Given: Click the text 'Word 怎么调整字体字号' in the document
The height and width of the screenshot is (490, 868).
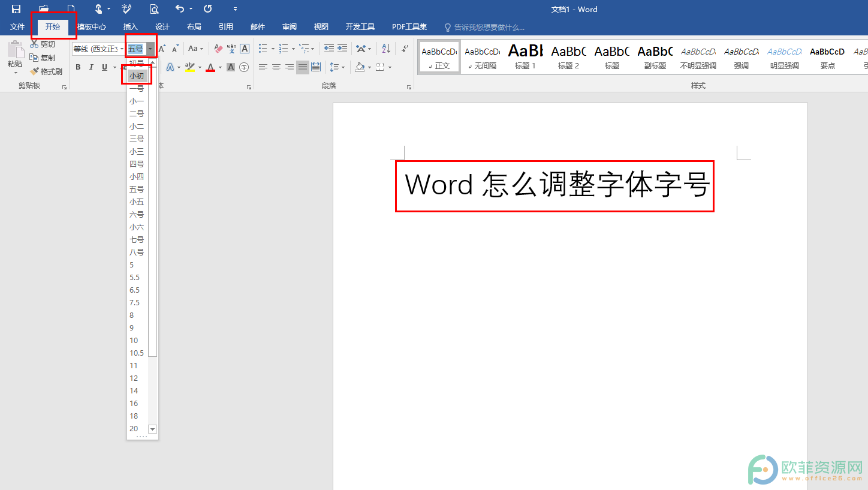Looking at the screenshot, I should click(x=557, y=185).
